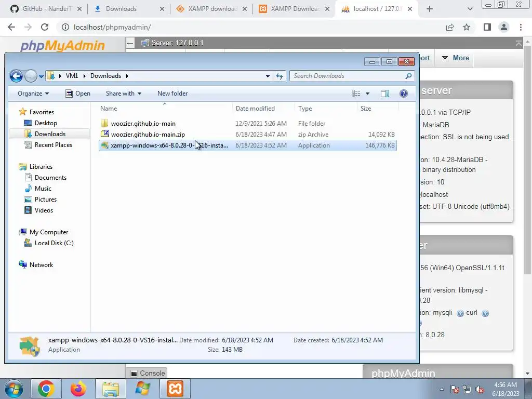The height and width of the screenshot is (399, 532).
Task: Click the phpMyAdmin logo
Action: [62, 46]
